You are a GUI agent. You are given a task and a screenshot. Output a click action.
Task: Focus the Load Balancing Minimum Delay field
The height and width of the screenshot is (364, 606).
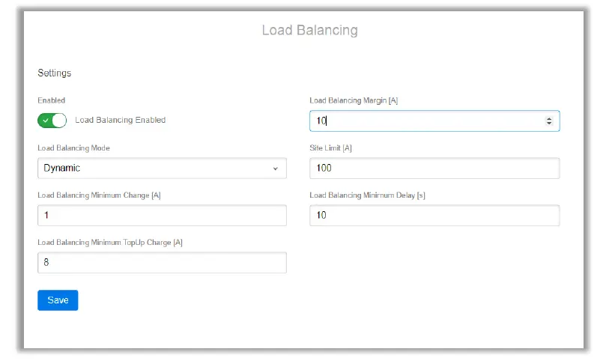(x=434, y=216)
